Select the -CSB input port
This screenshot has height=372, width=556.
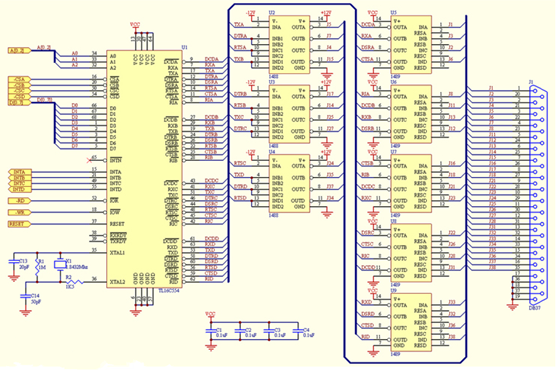pyautogui.click(x=19, y=85)
